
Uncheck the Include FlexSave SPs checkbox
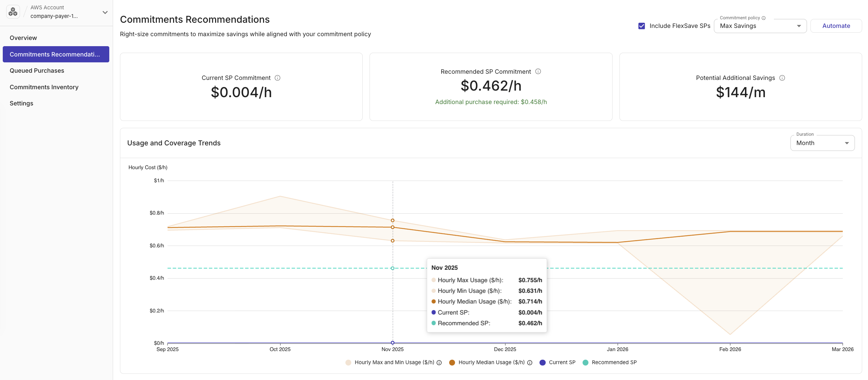click(642, 25)
